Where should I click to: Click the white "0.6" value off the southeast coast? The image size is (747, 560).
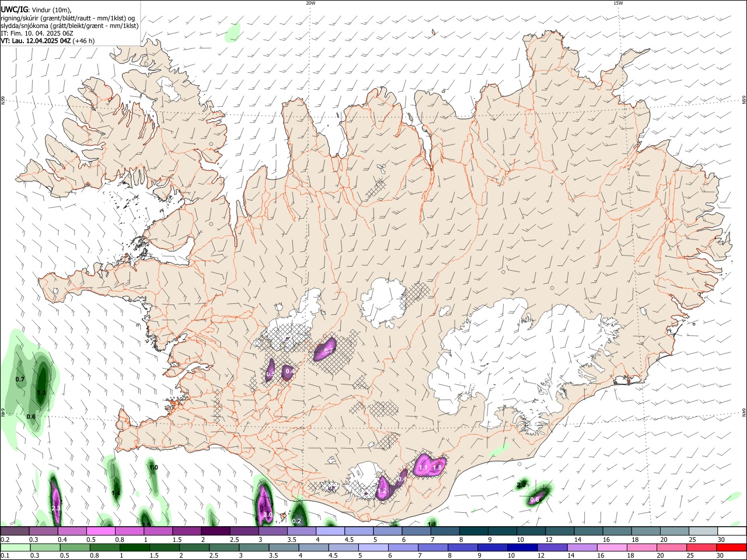pos(535,499)
